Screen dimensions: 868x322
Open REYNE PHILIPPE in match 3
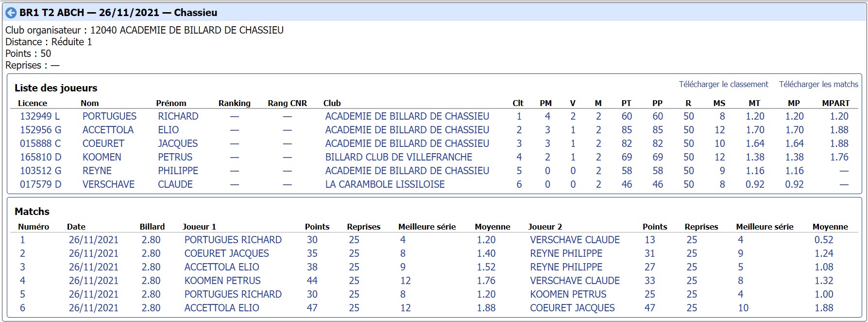click(x=566, y=267)
